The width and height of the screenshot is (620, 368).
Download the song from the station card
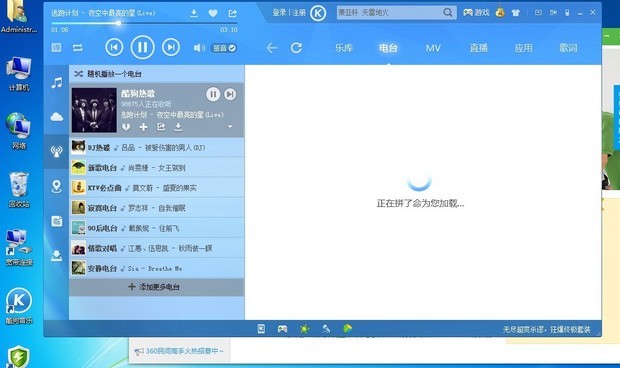tap(178, 127)
